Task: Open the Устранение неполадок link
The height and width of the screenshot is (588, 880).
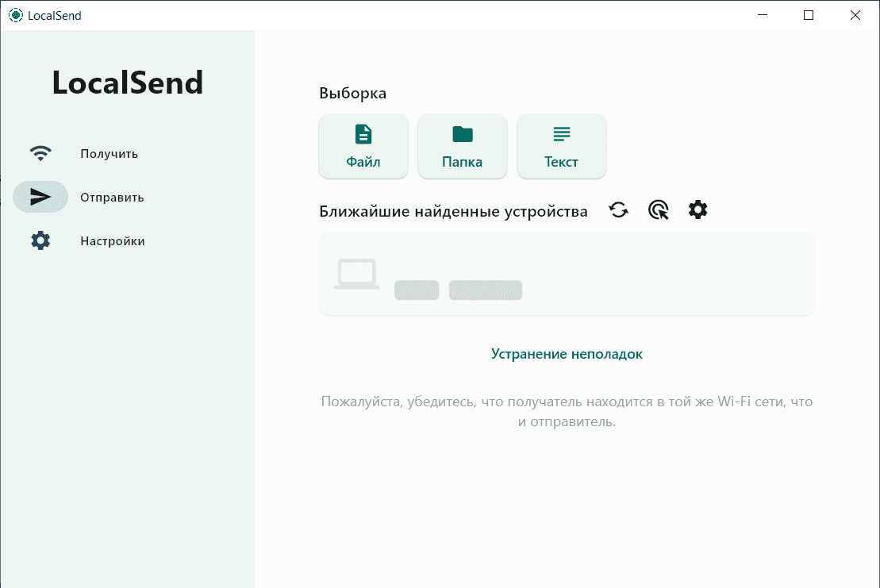Action: pos(567,354)
